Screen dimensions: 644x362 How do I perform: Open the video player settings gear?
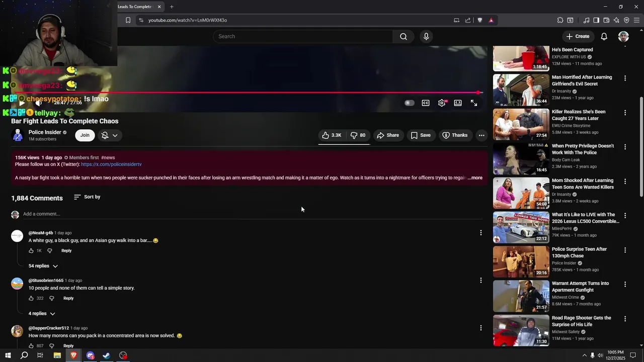point(442,103)
